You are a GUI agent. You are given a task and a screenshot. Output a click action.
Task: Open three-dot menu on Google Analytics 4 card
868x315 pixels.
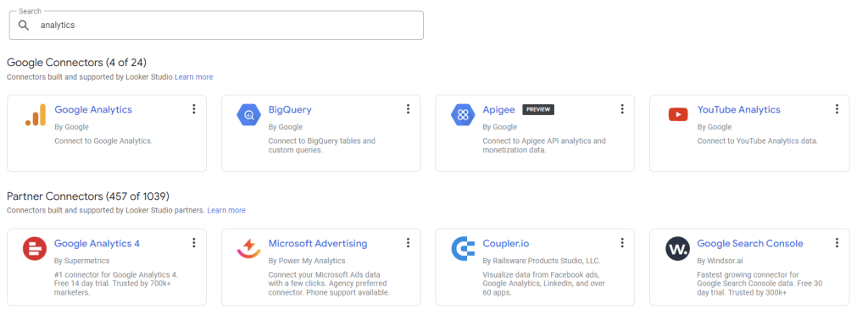[x=194, y=243]
